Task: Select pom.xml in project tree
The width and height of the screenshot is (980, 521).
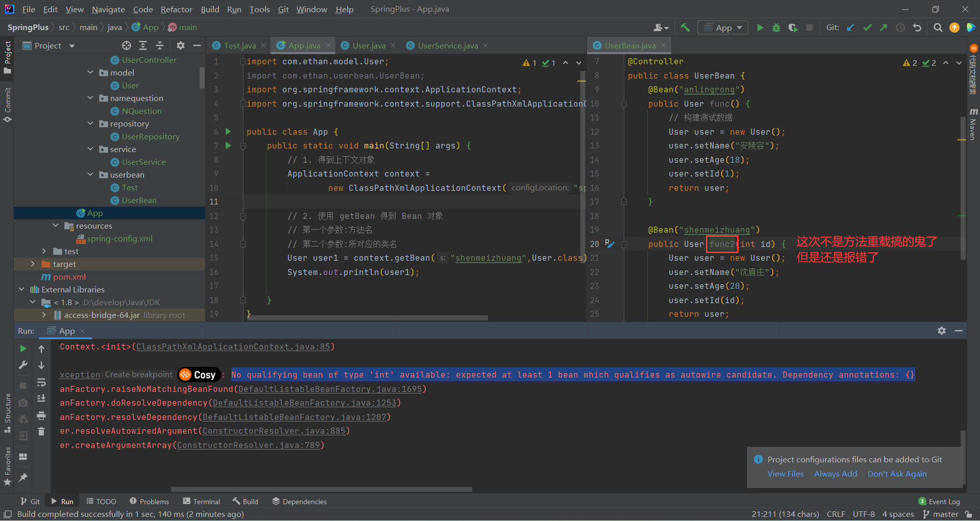Action: coord(69,277)
